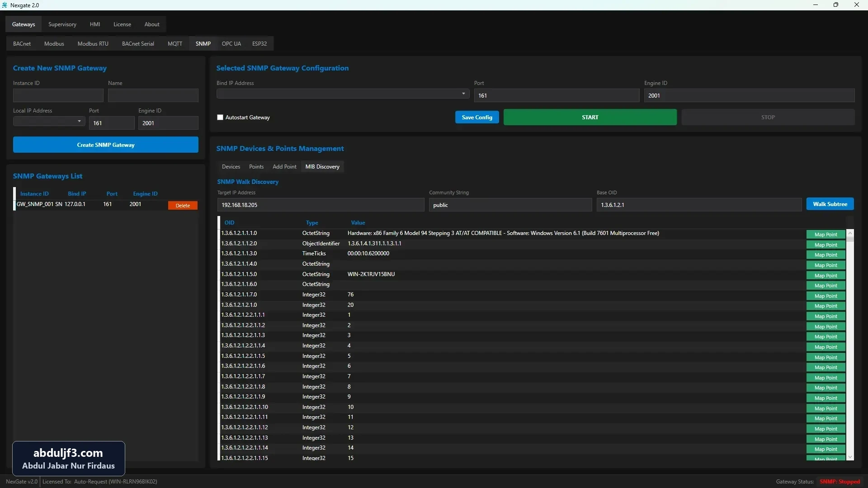The height and width of the screenshot is (488, 868).
Task: Select the Modbus RTU tab
Action: click(x=93, y=44)
